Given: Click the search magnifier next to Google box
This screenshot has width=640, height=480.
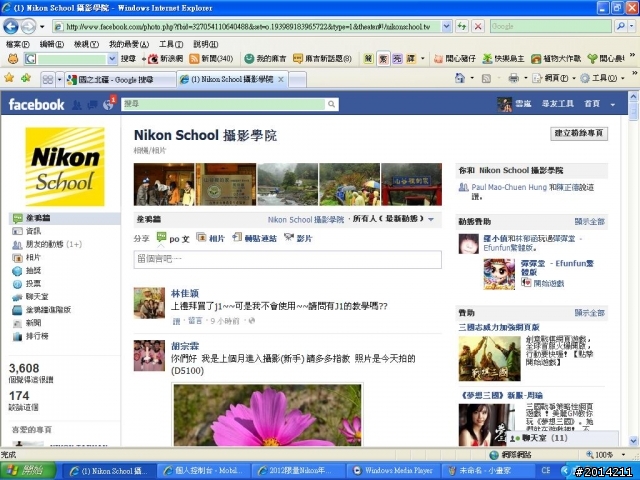Looking at the screenshot, I should 621,27.
